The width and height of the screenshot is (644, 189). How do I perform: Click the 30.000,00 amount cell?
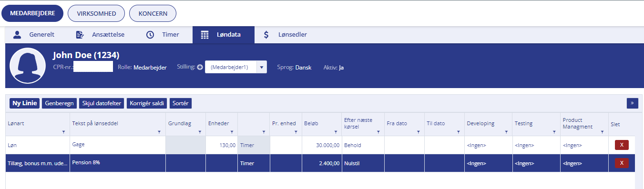322,145
